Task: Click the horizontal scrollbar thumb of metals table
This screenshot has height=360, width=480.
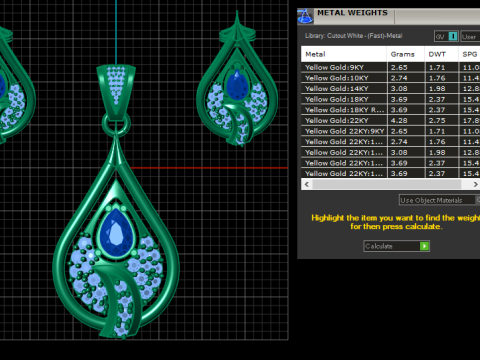Action: point(387,184)
